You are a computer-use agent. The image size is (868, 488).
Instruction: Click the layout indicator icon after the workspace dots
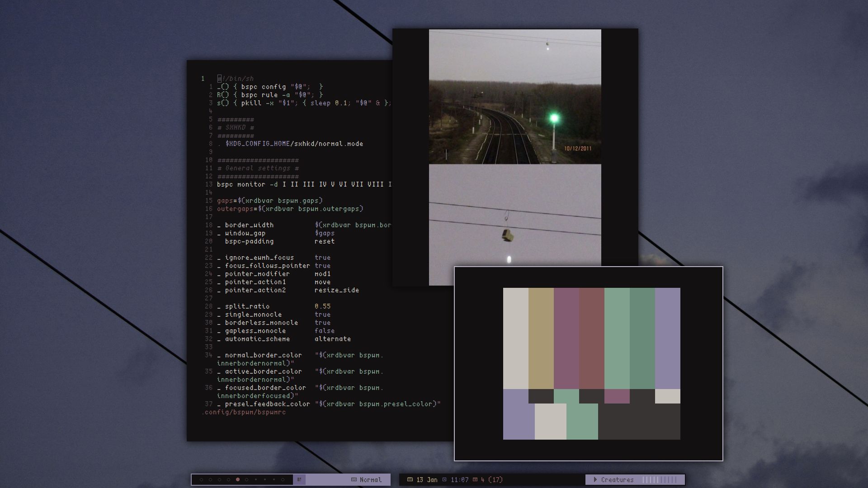pyautogui.click(x=299, y=480)
